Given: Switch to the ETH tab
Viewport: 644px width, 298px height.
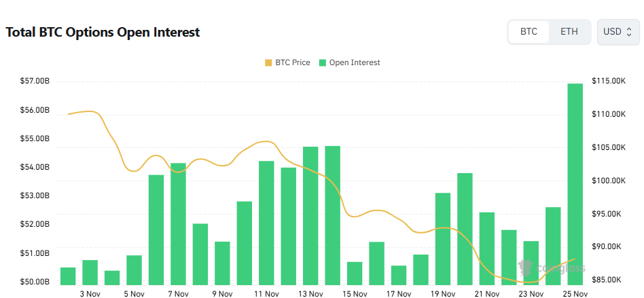Looking at the screenshot, I should point(569,32).
